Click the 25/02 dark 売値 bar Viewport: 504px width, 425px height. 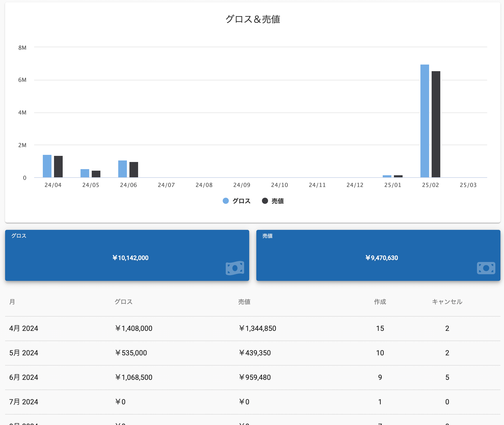click(436, 124)
